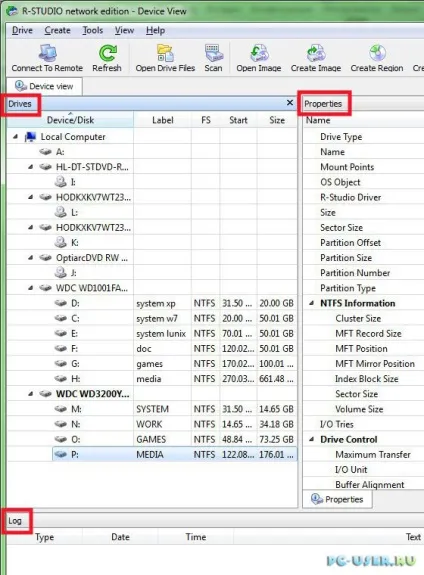
Task: Switch to the Device view tab
Action: [44, 86]
